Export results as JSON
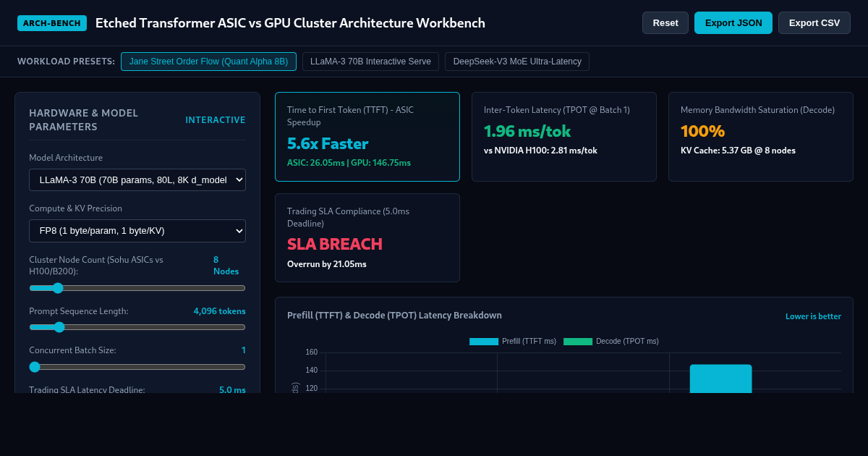The height and width of the screenshot is (456, 868). point(733,22)
